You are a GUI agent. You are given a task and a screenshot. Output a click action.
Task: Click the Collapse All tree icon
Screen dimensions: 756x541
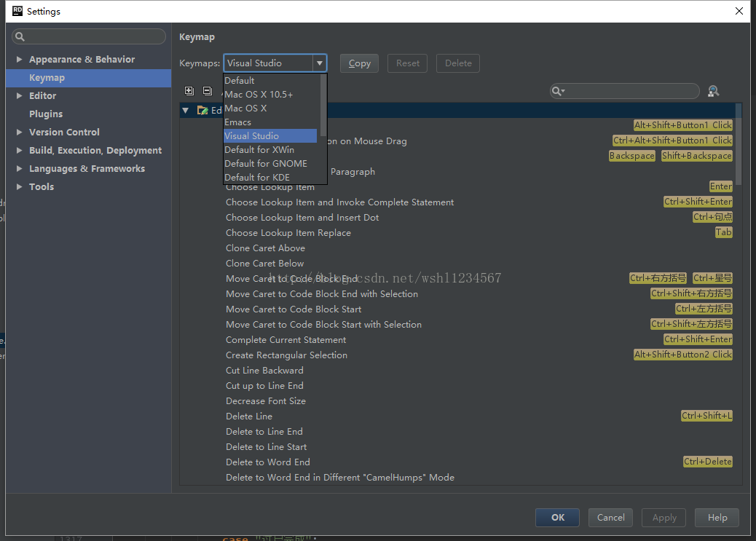(x=208, y=90)
